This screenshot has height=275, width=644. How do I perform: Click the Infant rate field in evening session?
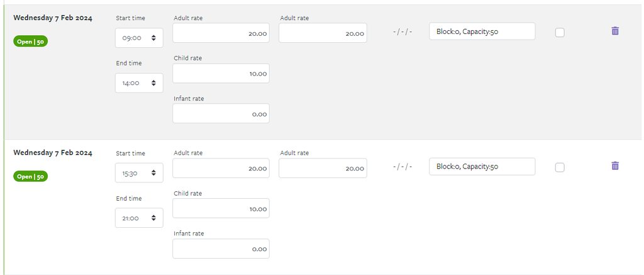[x=221, y=249]
